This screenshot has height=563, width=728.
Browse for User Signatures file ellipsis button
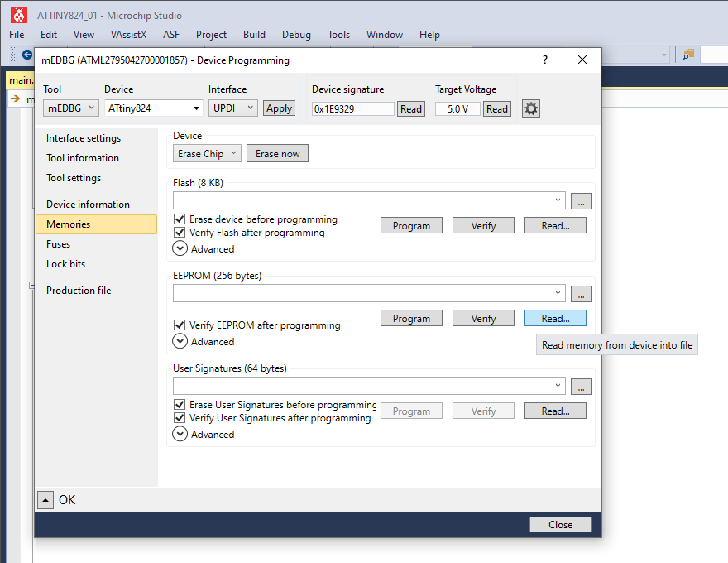(x=581, y=387)
